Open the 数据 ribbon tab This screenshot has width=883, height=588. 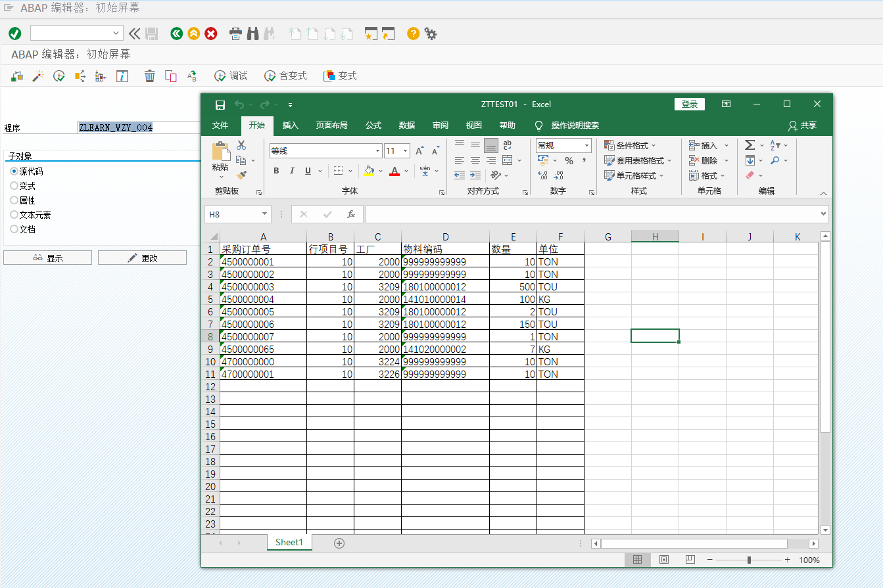click(406, 125)
